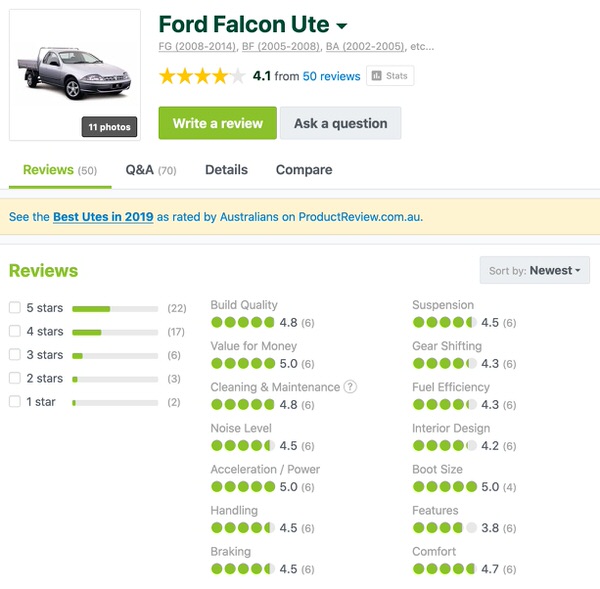Open the Cleaning & Maintenance help question mark

[x=350, y=387]
